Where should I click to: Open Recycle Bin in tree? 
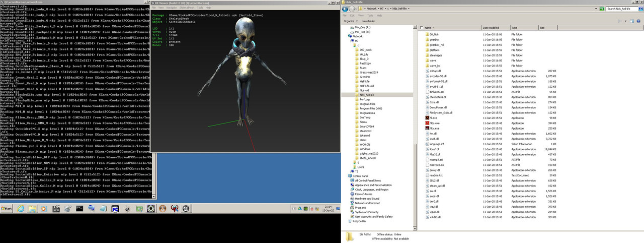point(359,221)
